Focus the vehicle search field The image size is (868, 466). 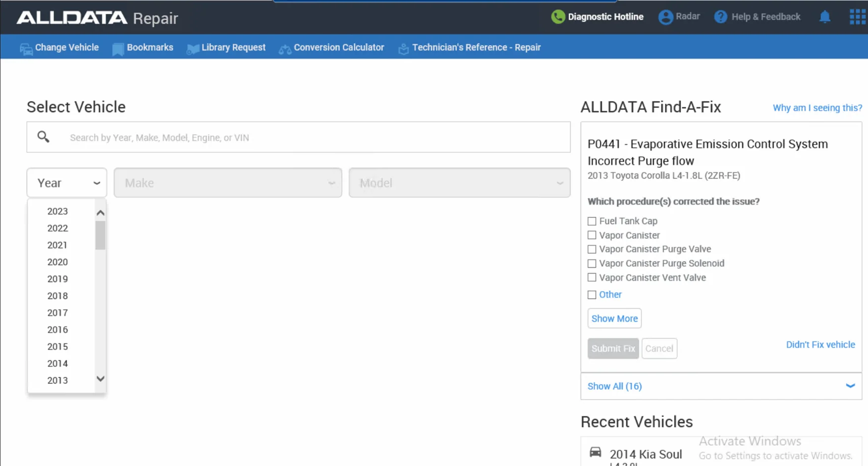pos(299,137)
